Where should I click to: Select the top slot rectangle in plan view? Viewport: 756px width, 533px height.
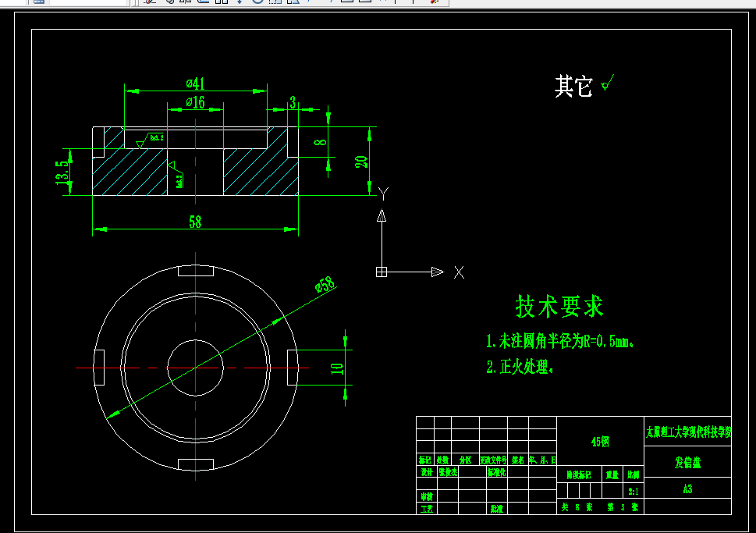196,271
